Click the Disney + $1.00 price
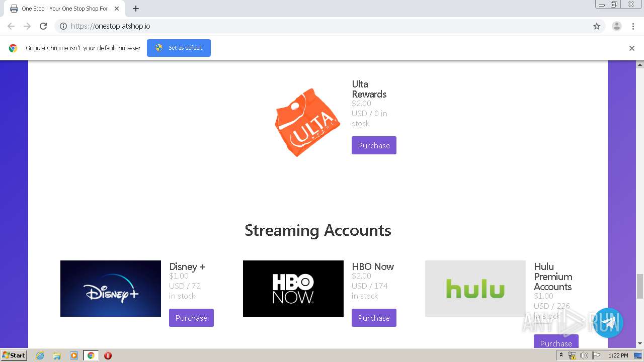 pyautogui.click(x=179, y=276)
